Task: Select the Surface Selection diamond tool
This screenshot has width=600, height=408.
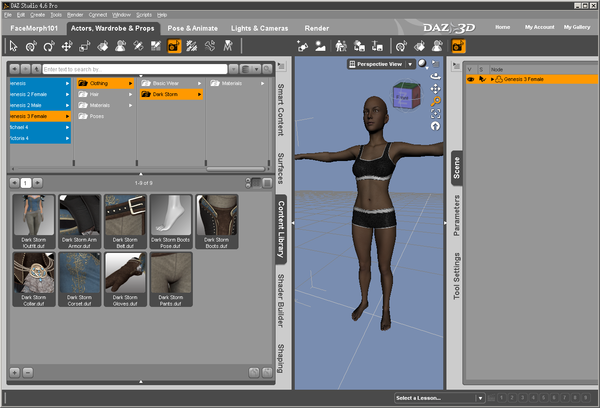Action: pos(103,46)
